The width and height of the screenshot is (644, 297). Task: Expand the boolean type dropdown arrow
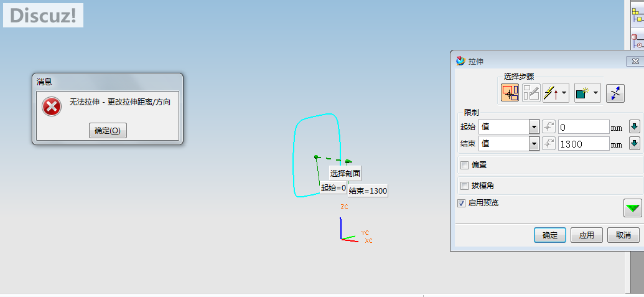click(596, 93)
